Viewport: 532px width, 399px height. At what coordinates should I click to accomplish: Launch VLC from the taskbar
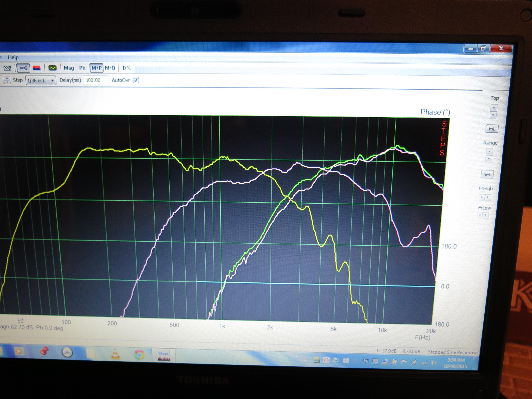pyautogui.click(x=115, y=354)
